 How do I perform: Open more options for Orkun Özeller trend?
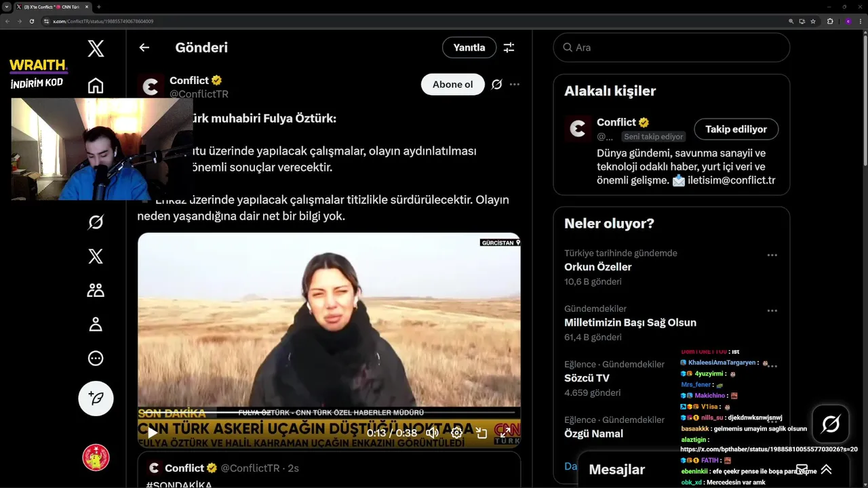click(772, 256)
